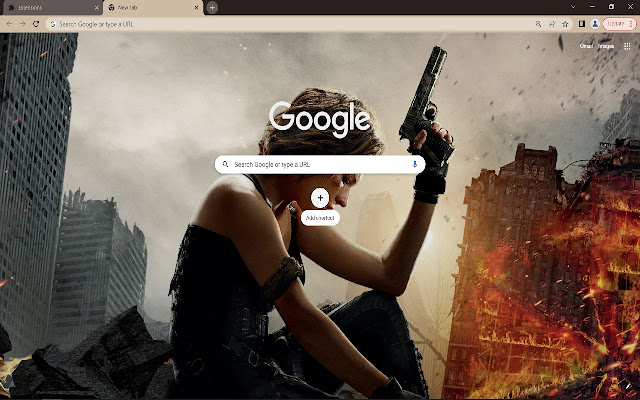Share this page via share icon

[x=552, y=24]
